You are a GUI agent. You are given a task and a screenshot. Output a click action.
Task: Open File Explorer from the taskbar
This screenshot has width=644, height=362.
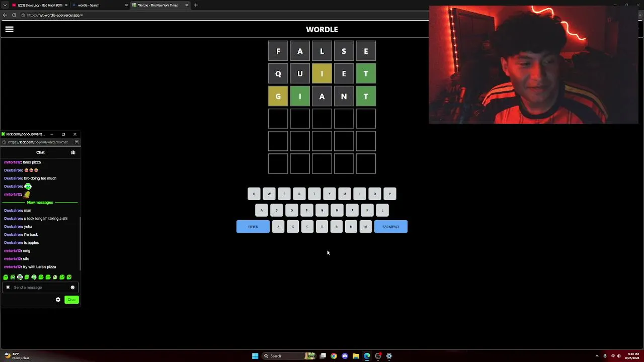click(x=356, y=356)
